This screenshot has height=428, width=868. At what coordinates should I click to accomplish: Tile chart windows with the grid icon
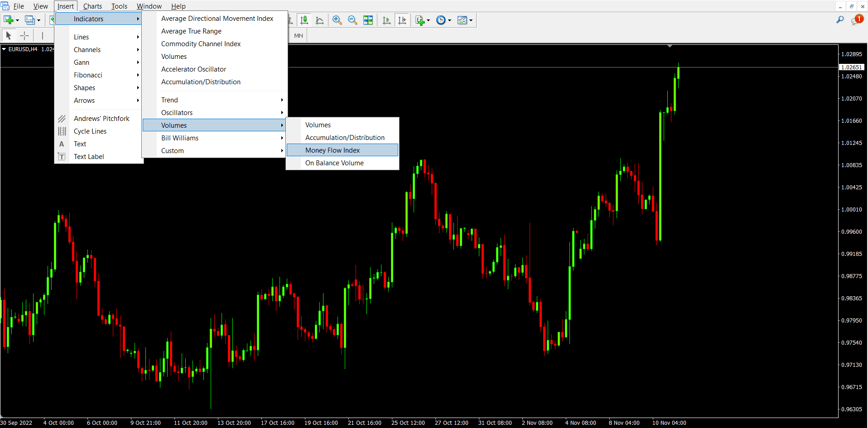coord(368,20)
